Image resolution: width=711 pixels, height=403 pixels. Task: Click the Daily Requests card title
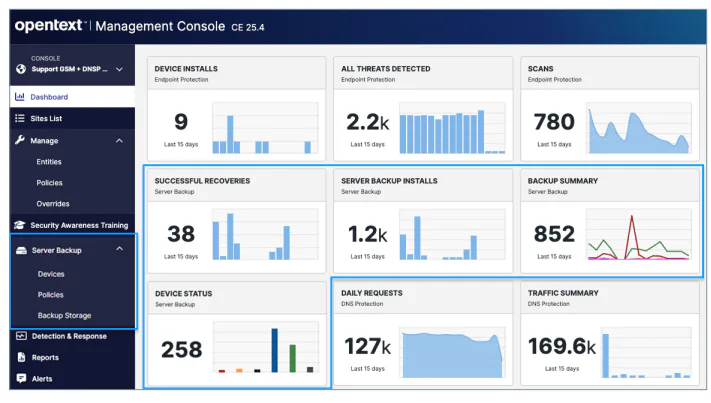372,293
